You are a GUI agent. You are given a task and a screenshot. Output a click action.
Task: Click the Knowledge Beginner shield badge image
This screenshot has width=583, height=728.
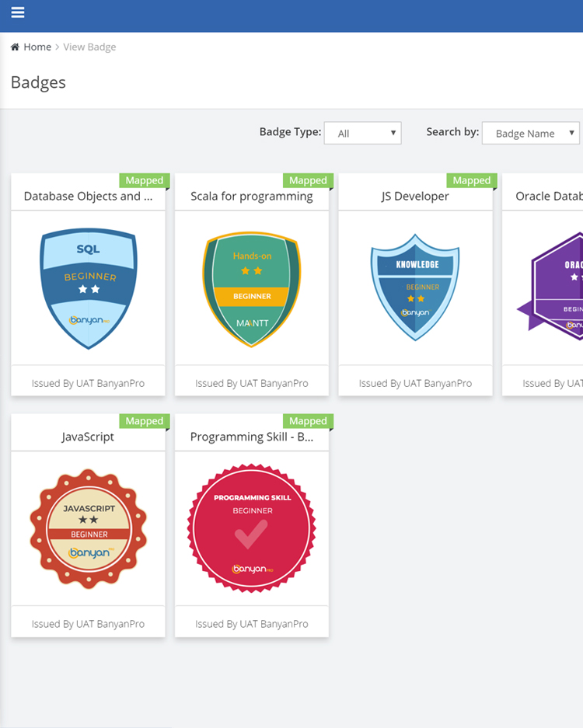[415, 287]
